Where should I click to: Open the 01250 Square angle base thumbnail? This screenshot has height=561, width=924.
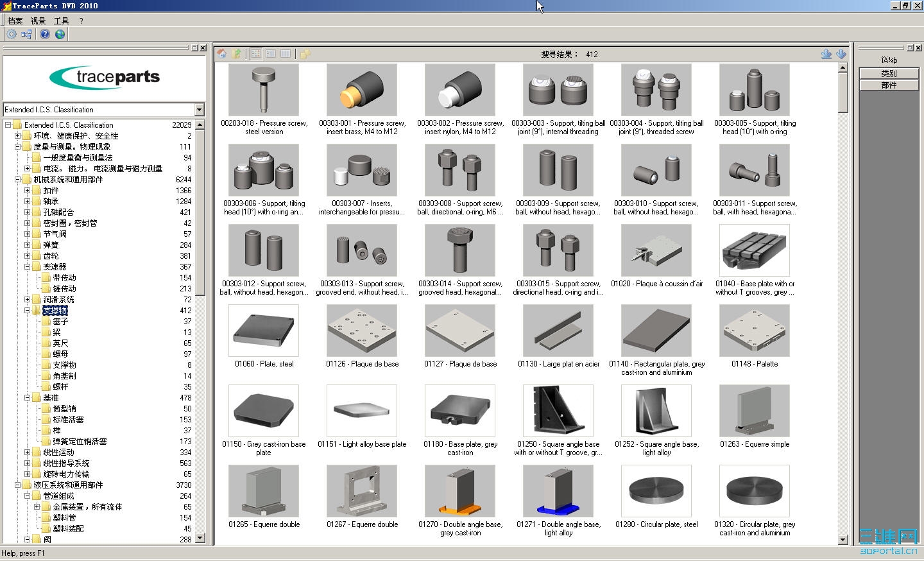(x=558, y=411)
